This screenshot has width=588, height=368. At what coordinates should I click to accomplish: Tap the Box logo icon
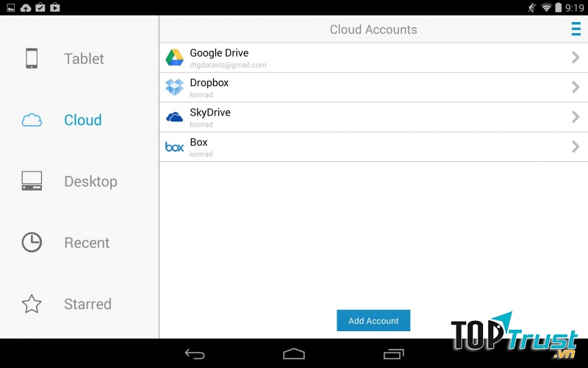174,147
